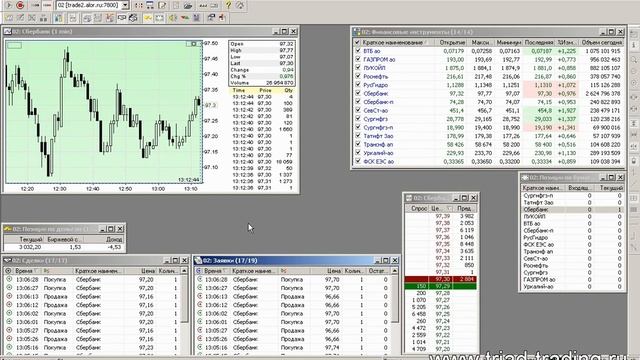Toggle the ЛУКОЙЛ checkbox

pyautogui.click(x=358, y=68)
